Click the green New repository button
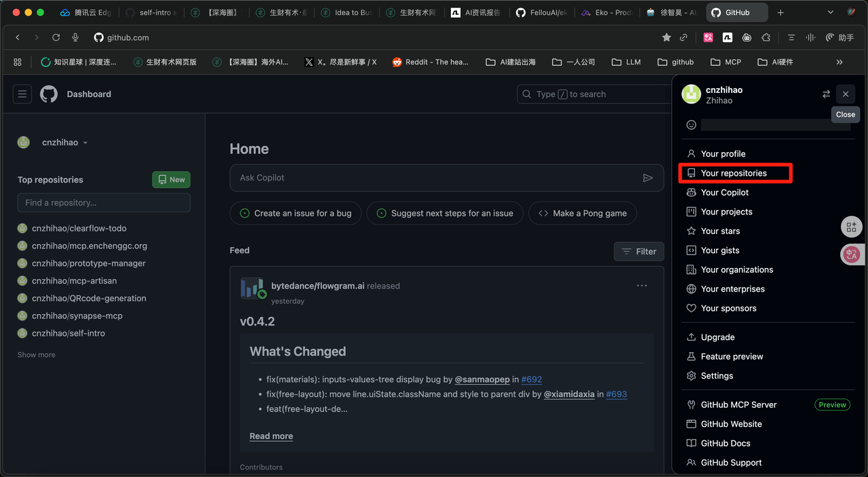 171,180
